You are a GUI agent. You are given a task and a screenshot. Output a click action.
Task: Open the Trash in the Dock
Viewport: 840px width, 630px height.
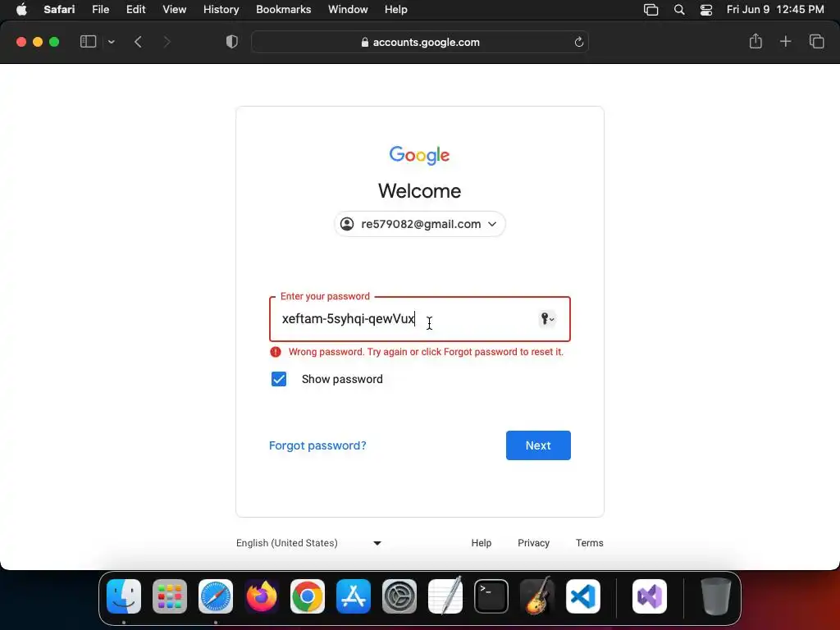[715, 596]
